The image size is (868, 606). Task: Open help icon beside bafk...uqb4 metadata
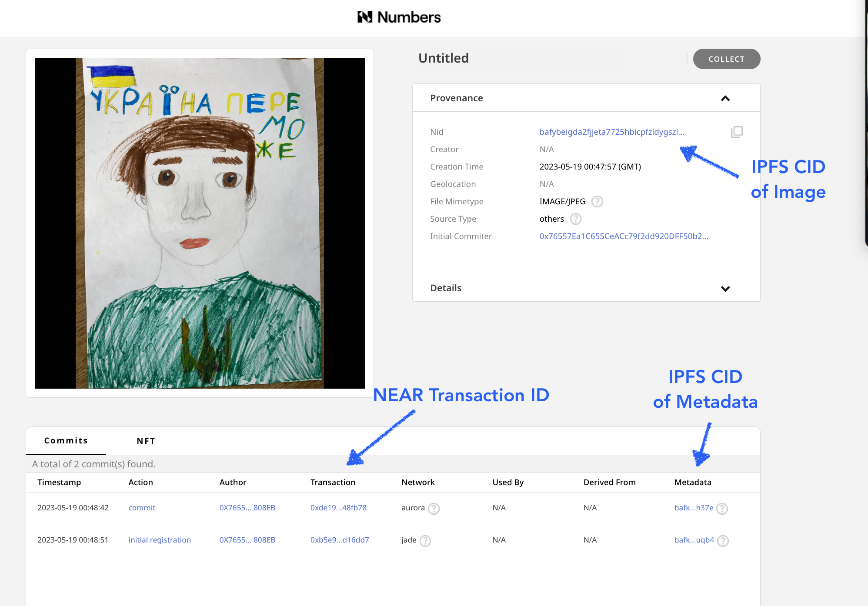coord(723,541)
